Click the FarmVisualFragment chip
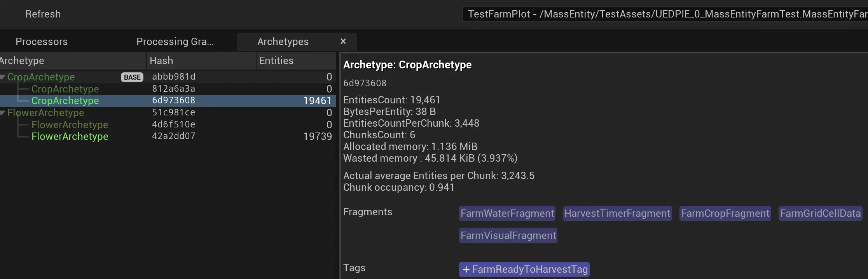This screenshot has width=868, height=279. (x=508, y=235)
